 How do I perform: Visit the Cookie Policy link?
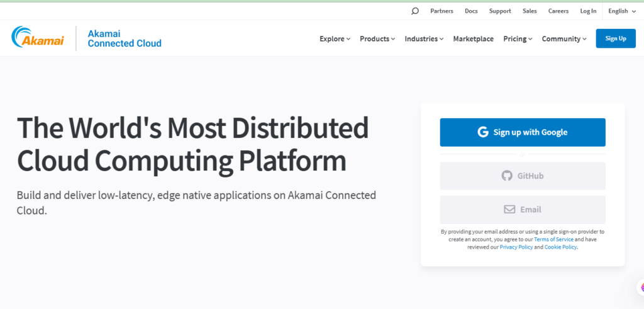coord(560,247)
